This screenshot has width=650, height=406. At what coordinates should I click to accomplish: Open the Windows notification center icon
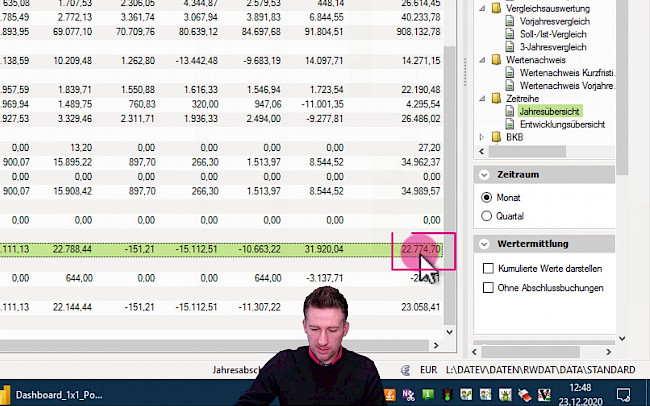pos(623,394)
